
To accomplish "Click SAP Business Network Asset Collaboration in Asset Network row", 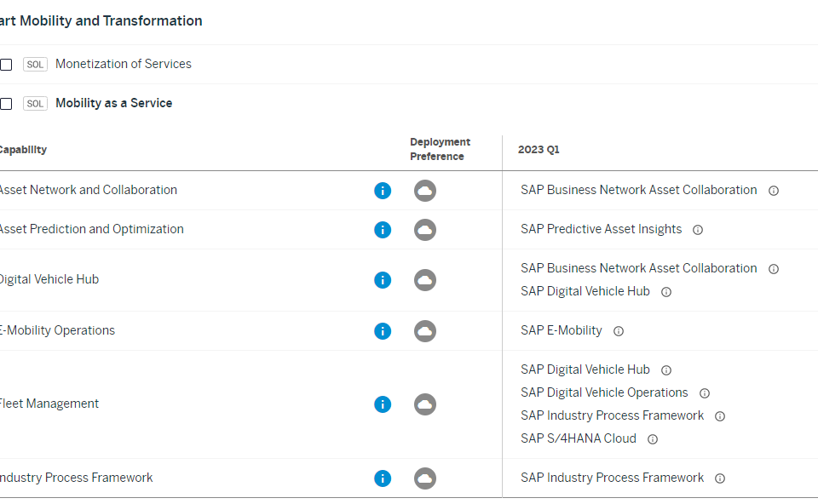I will 638,190.
